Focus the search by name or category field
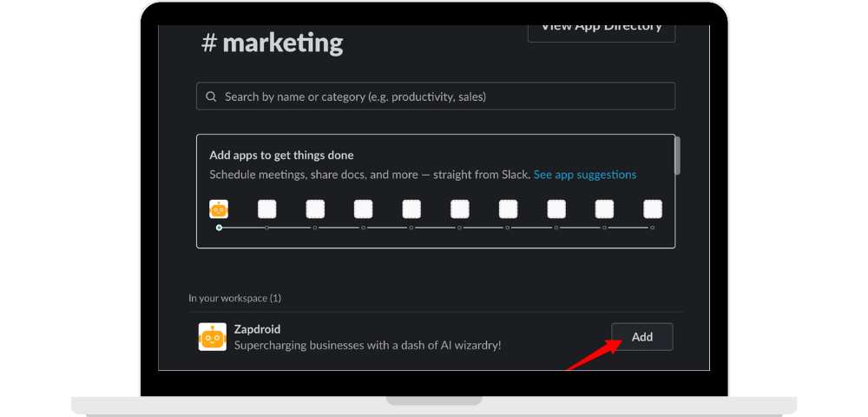This screenshot has width=868, height=417. (436, 96)
